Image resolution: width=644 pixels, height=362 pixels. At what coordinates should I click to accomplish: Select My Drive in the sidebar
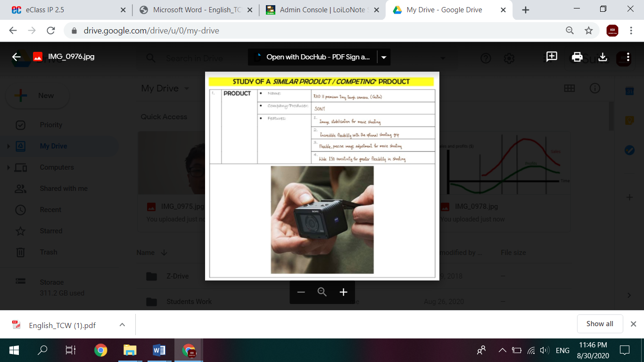click(53, 146)
